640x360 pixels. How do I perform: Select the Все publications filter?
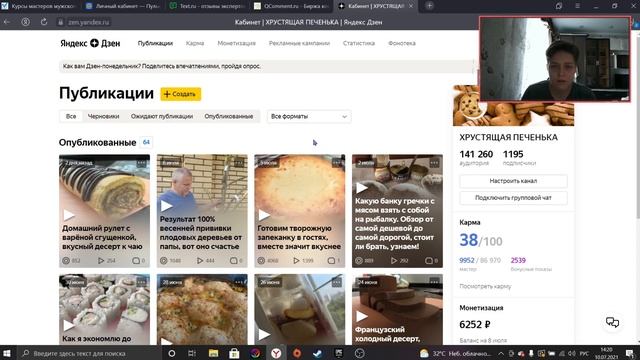[71, 116]
